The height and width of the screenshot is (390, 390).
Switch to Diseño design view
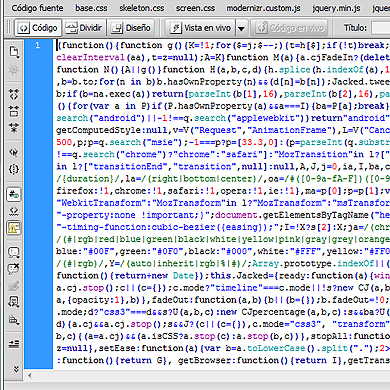tap(131, 28)
